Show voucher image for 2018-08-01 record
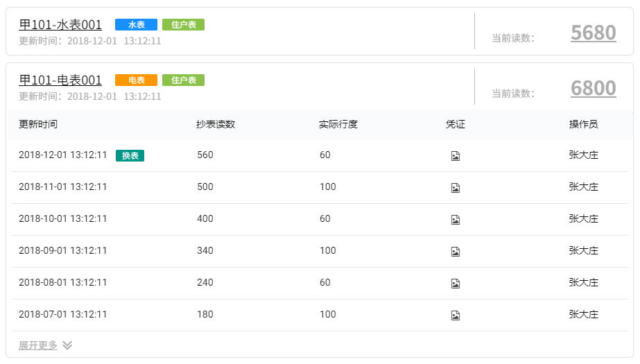 pyautogui.click(x=456, y=284)
